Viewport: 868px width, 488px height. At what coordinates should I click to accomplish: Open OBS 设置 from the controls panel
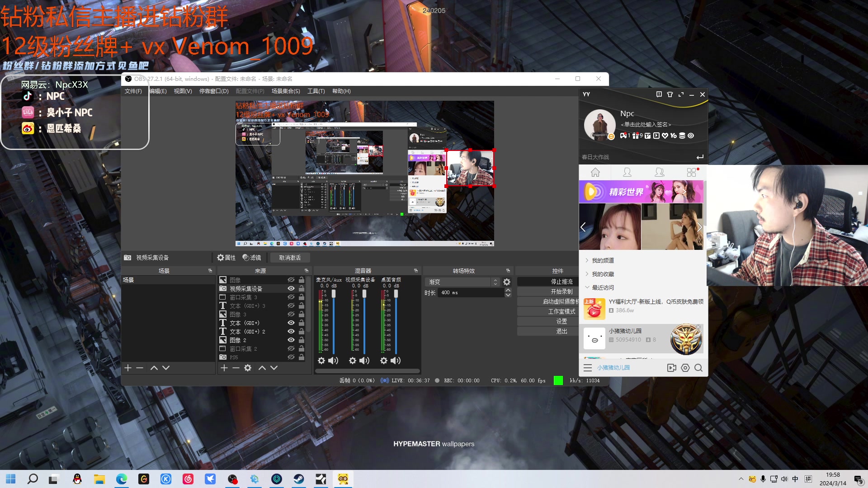point(548,321)
